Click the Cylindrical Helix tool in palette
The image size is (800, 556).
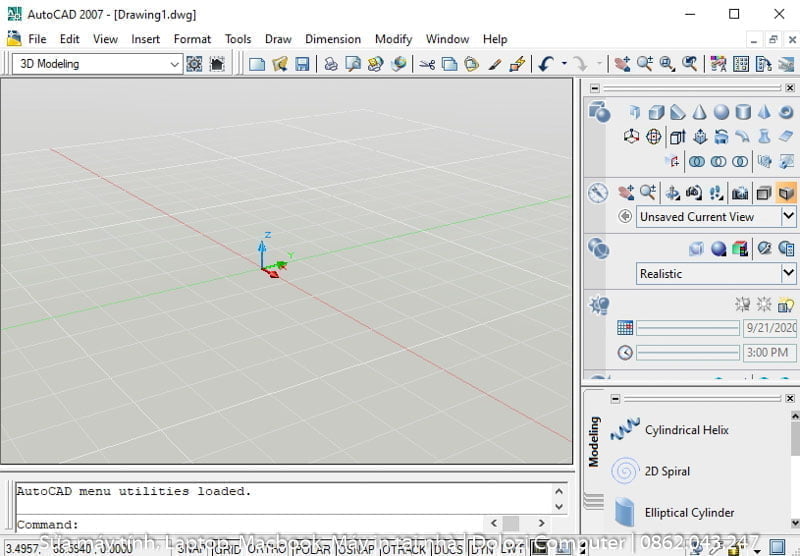pos(686,430)
